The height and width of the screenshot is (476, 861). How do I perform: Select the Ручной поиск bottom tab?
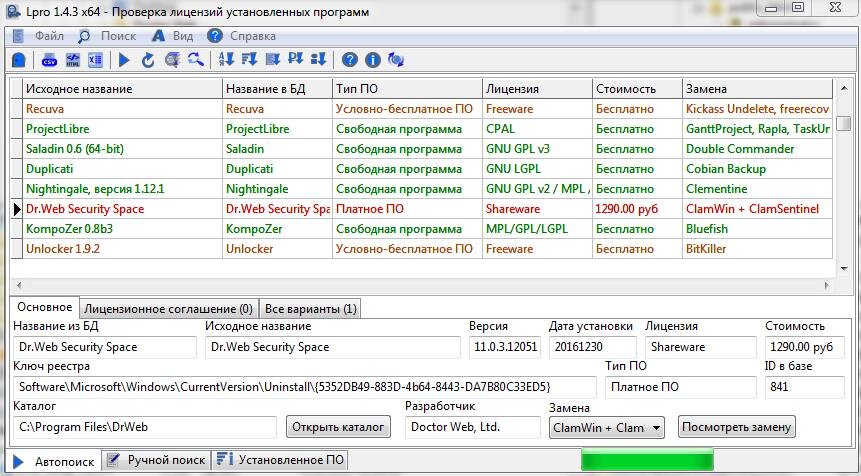pyautogui.click(x=157, y=460)
